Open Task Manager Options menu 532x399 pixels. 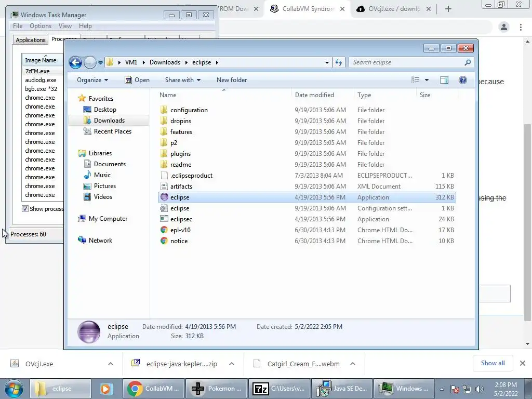(41, 26)
